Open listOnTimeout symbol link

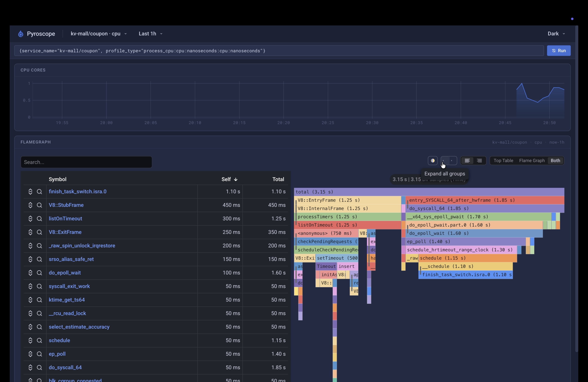coord(66,219)
